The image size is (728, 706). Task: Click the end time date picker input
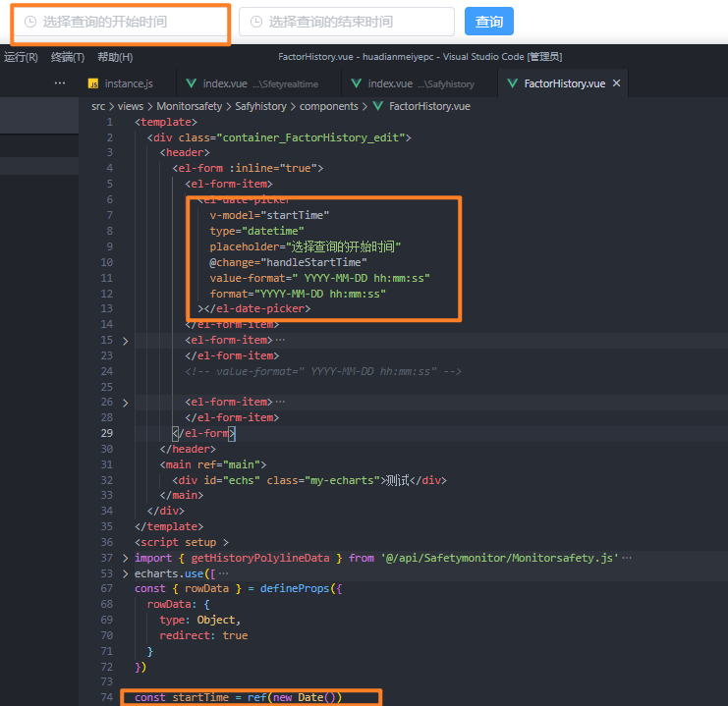point(347,22)
